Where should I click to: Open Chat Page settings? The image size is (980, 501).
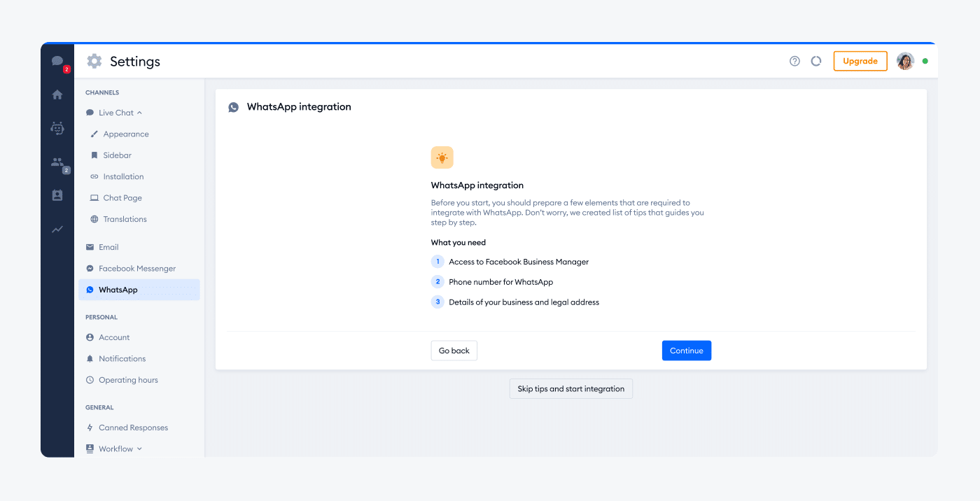[x=122, y=198]
